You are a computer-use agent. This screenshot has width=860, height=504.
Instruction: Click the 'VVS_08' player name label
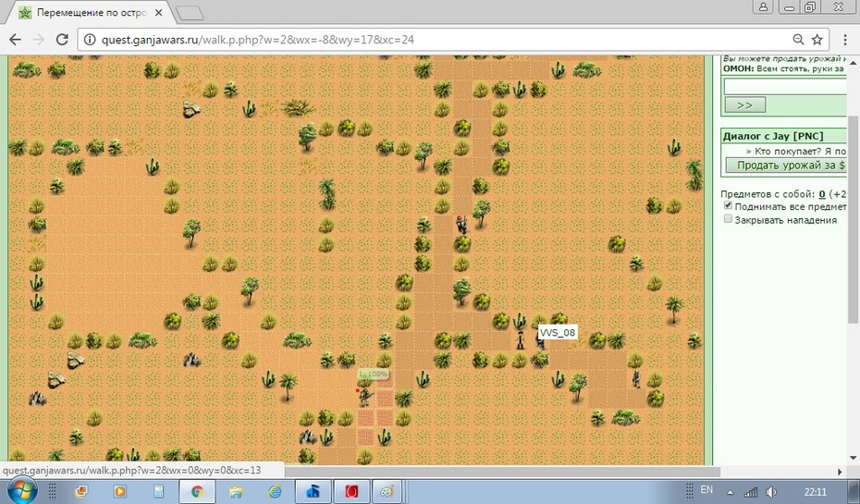tap(558, 332)
